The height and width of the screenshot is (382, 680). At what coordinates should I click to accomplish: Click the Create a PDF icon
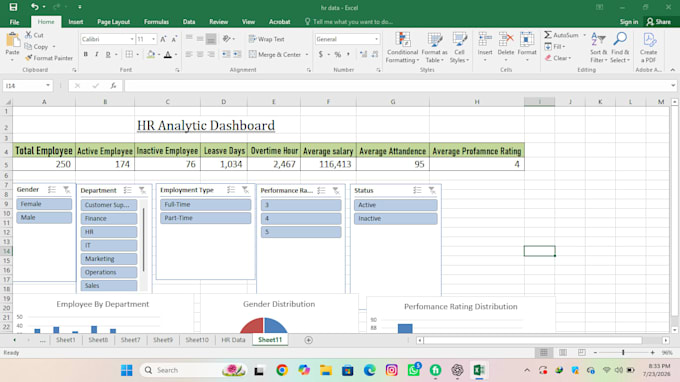click(649, 40)
